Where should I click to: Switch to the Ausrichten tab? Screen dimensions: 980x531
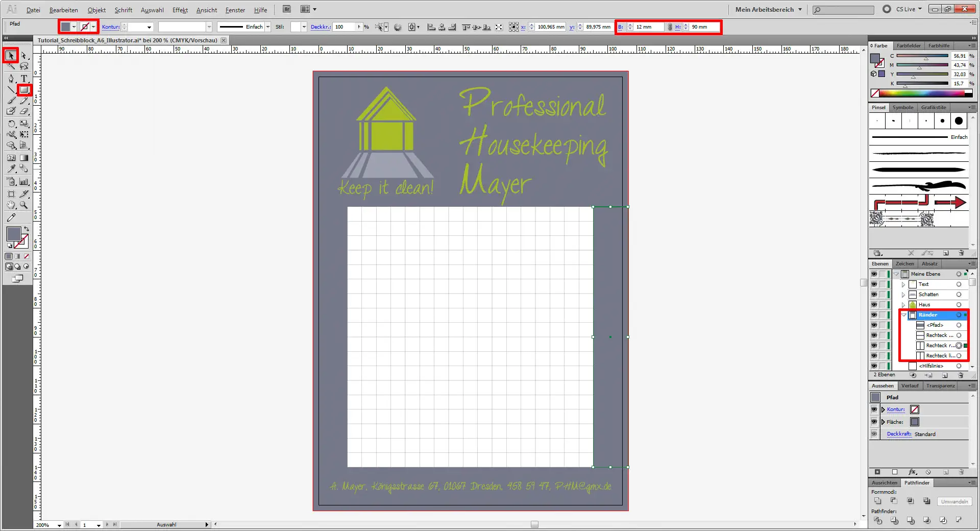click(884, 482)
